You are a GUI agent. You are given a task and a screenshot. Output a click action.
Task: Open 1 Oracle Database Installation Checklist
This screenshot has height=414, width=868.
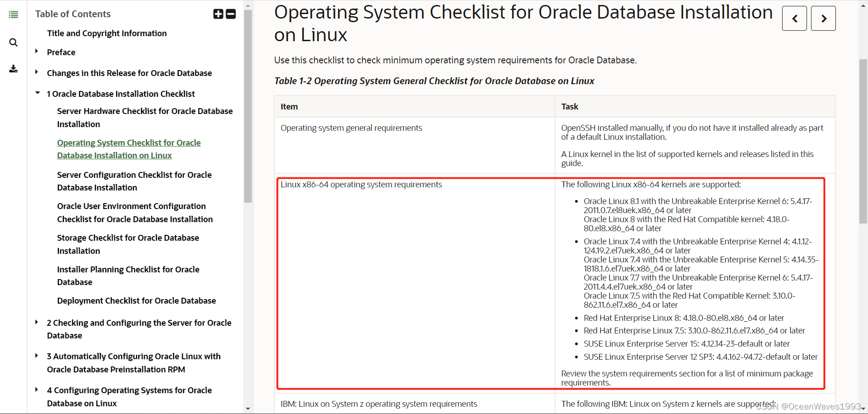[x=121, y=94]
